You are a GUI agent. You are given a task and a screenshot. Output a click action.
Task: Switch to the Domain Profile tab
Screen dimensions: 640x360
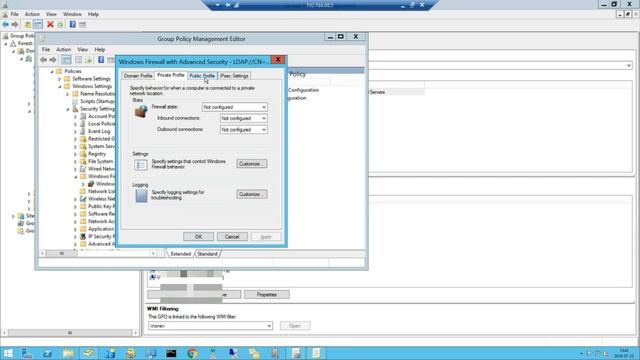[x=138, y=76]
